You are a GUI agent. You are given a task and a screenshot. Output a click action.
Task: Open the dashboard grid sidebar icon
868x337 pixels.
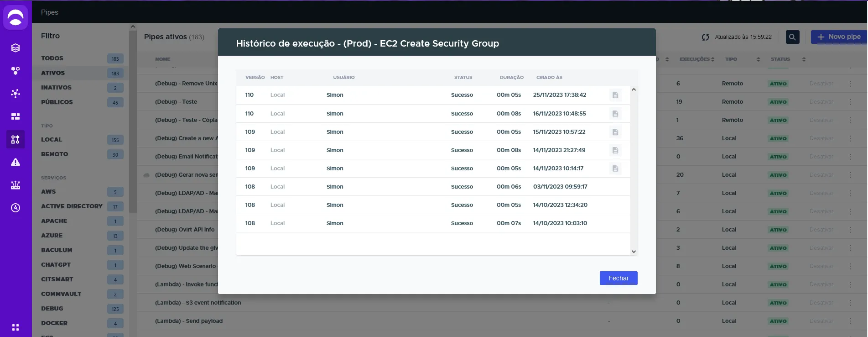coord(16,116)
